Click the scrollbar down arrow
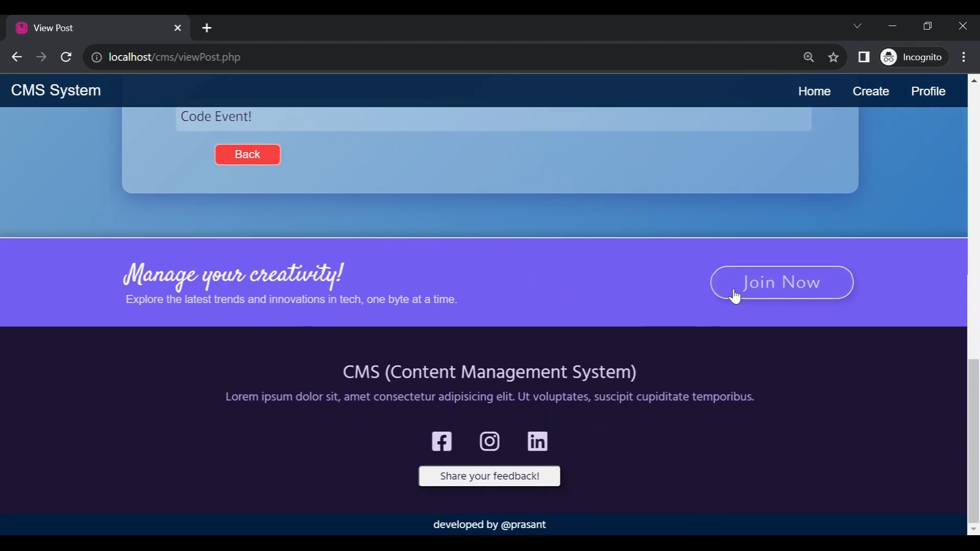 (x=974, y=530)
